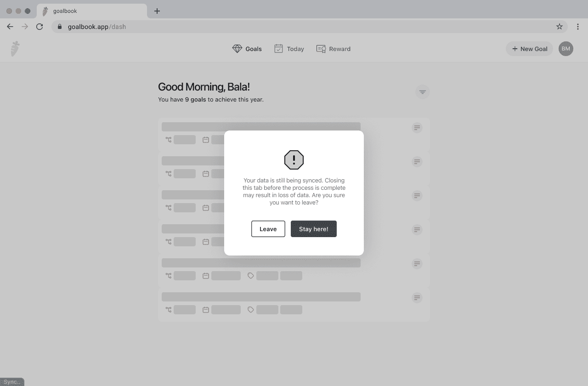The height and width of the screenshot is (386, 588).
Task: Open the options menu on the top goal card
Action: pyautogui.click(x=417, y=127)
